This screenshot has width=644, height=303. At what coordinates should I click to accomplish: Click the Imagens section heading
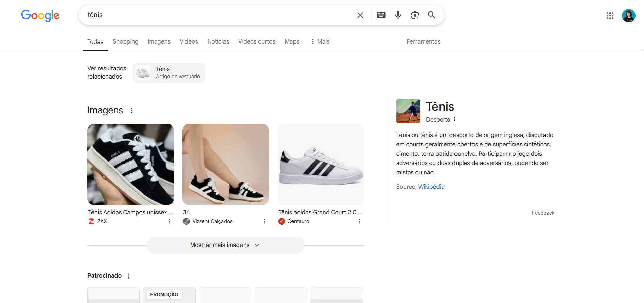pyautogui.click(x=105, y=110)
